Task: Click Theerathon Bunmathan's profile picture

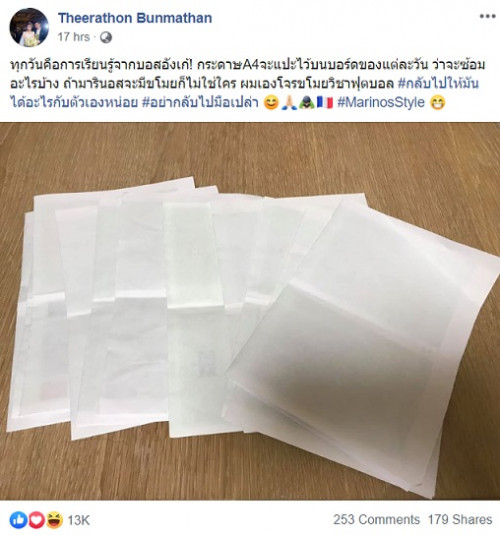Action: tap(29, 27)
